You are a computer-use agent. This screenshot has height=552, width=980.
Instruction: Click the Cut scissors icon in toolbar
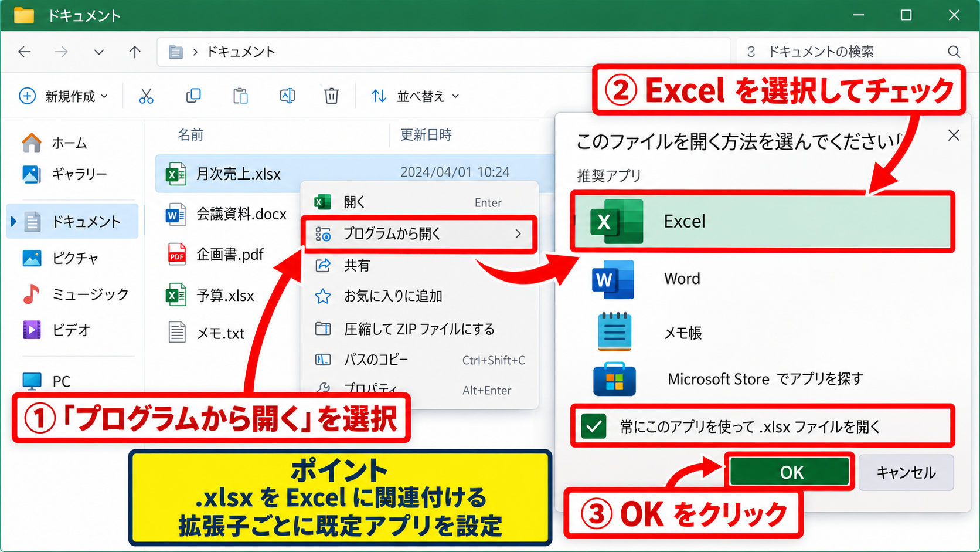146,96
